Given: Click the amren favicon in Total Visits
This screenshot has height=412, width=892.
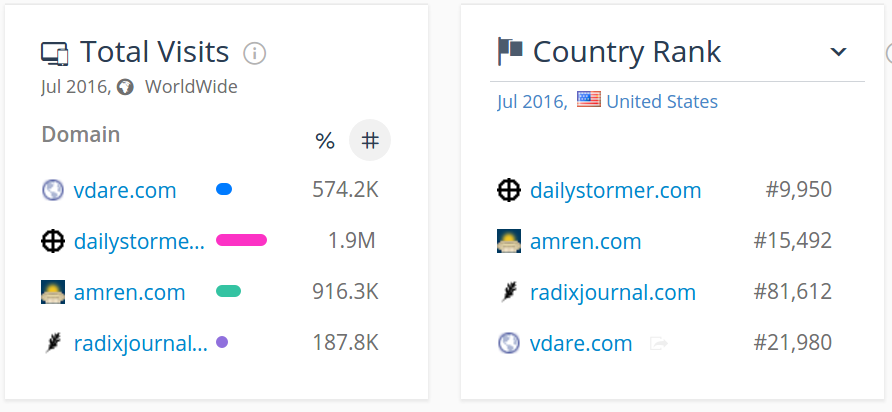Looking at the screenshot, I should (x=53, y=292).
